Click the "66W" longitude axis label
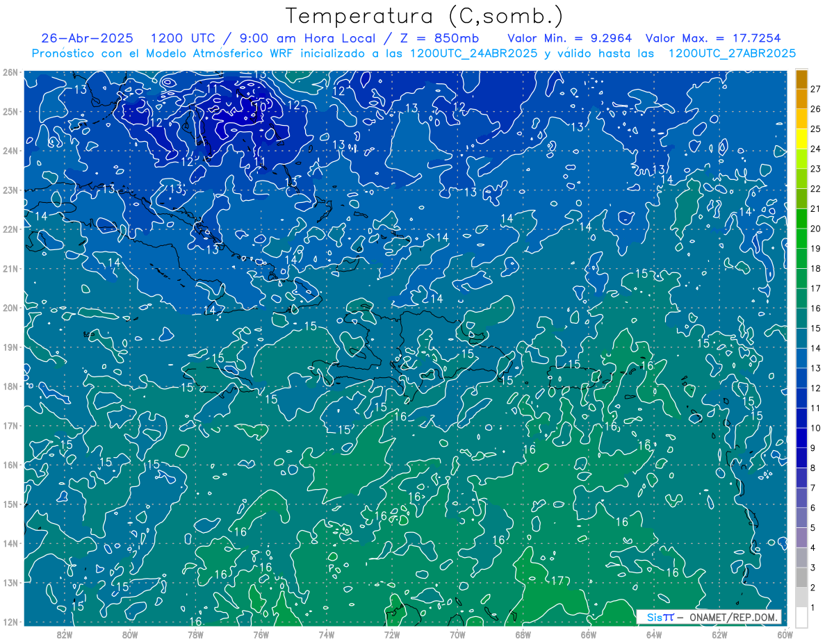This screenshot has height=644, width=834. point(589,634)
